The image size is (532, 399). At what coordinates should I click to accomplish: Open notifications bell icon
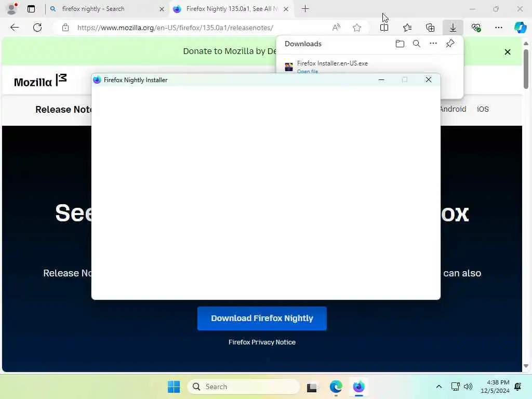click(x=518, y=387)
